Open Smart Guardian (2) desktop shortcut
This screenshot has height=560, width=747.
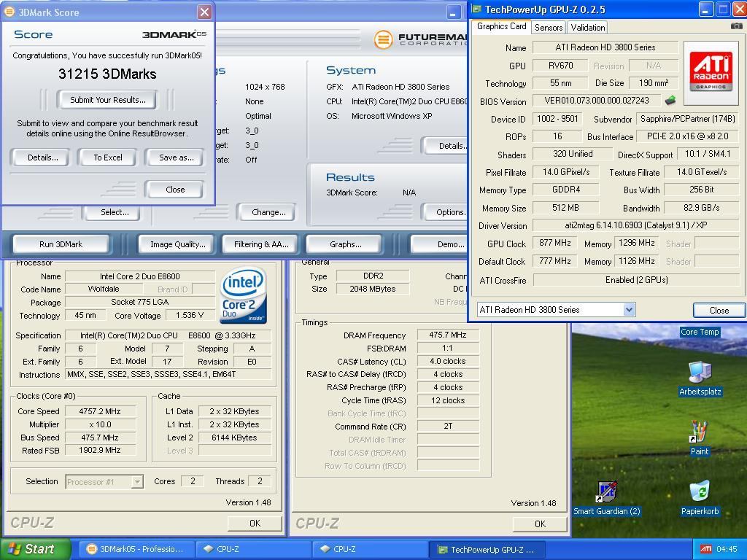pos(606,498)
